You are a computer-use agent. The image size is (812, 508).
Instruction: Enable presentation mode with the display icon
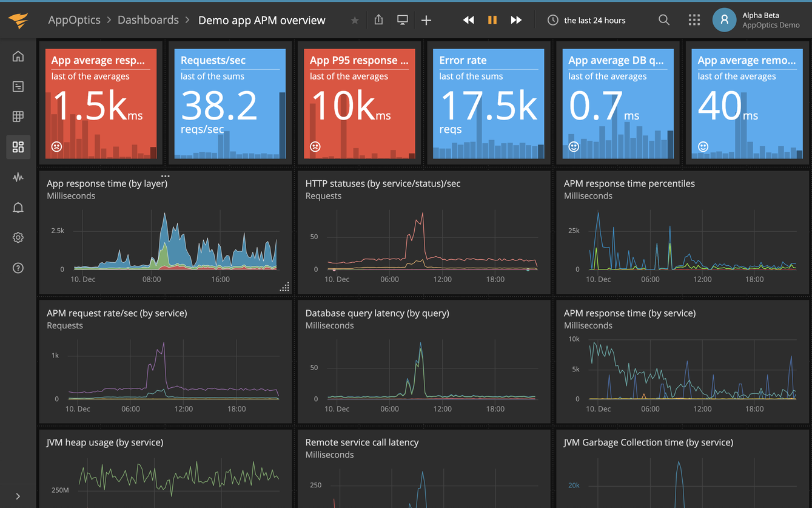(x=401, y=19)
